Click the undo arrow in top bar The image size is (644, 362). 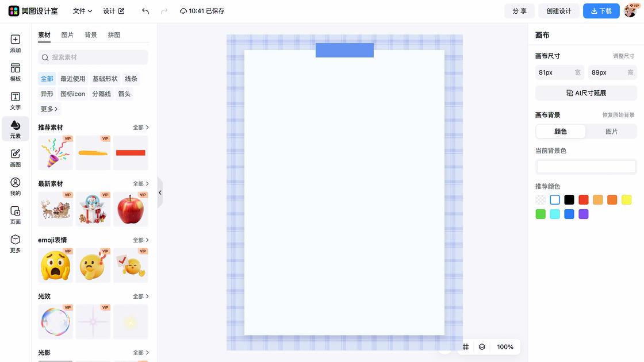(x=145, y=11)
